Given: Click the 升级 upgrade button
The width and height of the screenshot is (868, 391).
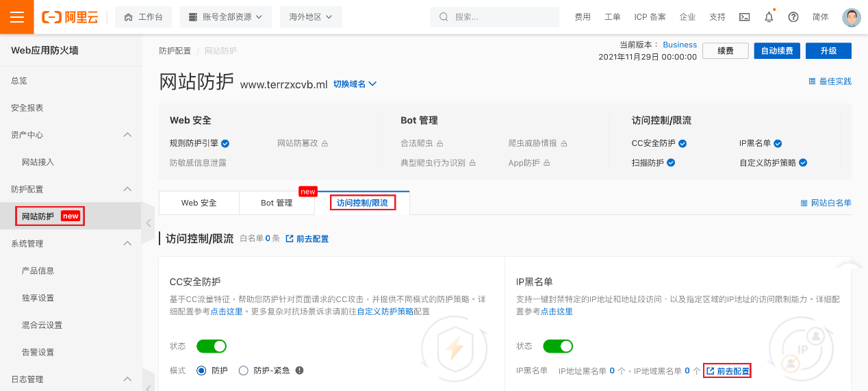Looking at the screenshot, I should tap(828, 51).
